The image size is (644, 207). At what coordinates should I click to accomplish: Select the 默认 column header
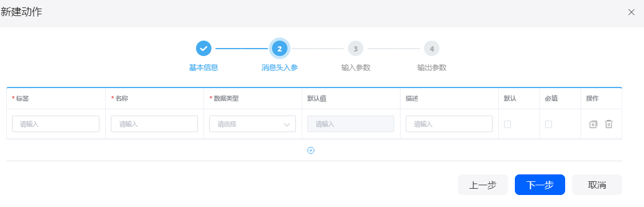point(510,98)
